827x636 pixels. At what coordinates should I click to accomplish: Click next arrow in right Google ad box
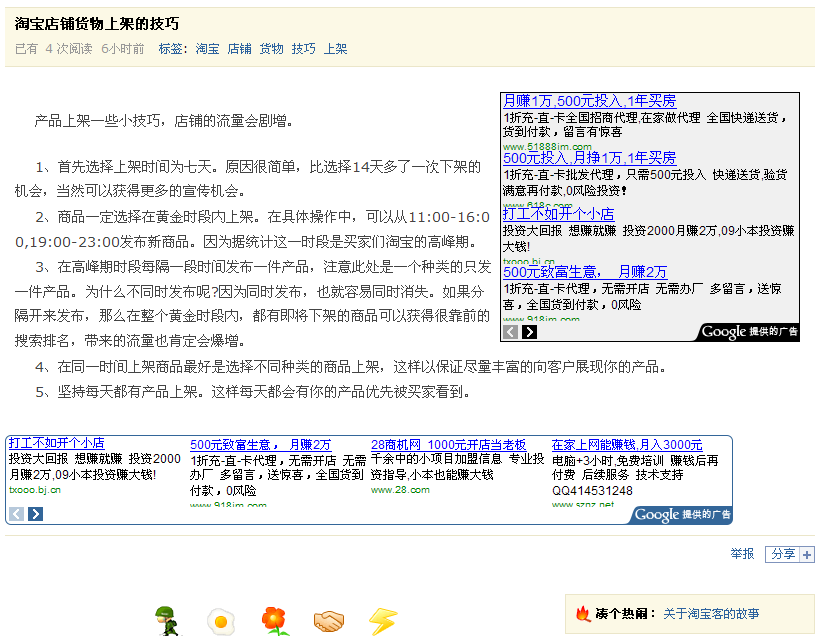pyautogui.click(x=529, y=332)
